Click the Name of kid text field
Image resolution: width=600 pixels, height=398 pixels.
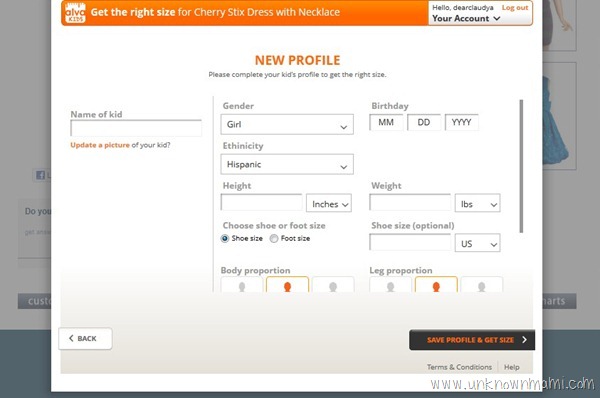tap(136, 128)
